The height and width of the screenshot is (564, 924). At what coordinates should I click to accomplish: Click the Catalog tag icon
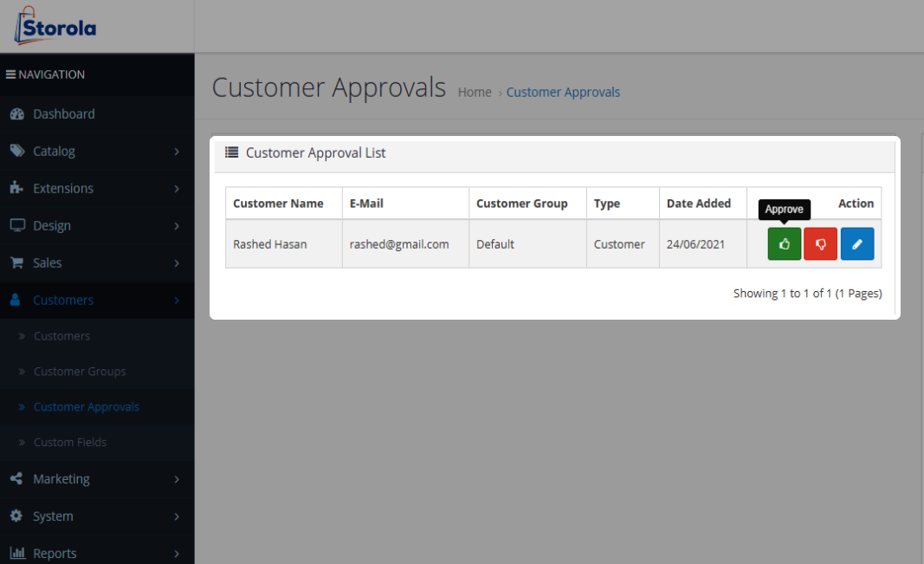16,151
